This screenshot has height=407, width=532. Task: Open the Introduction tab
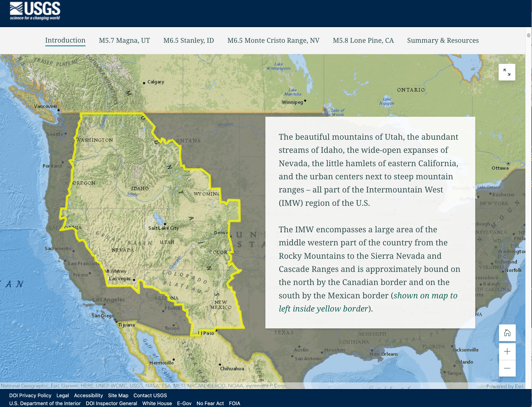[x=65, y=40]
